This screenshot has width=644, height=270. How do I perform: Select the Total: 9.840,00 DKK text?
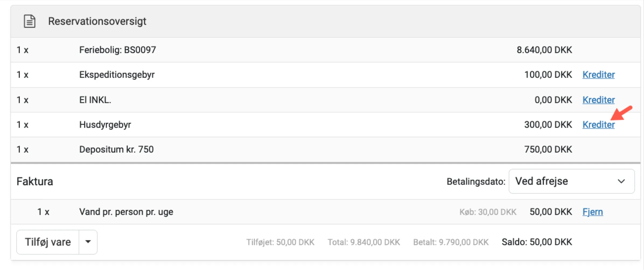click(x=363, y=242)
